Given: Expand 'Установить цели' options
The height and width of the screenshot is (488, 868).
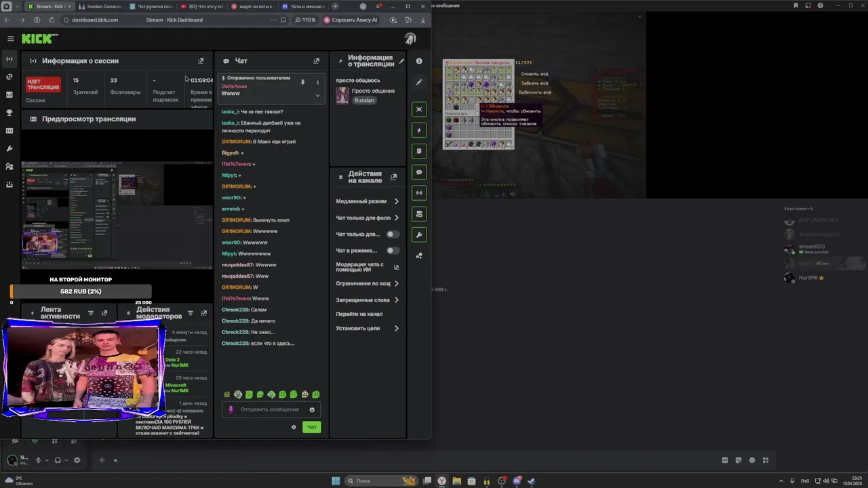Looking at the screenshot, I should (x=396, y=328).
